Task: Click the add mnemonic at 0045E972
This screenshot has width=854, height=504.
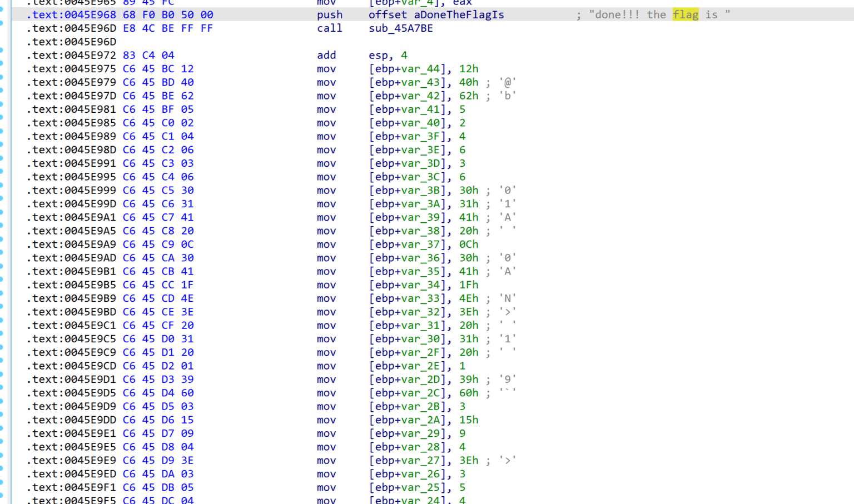Action: pos(326,56)
